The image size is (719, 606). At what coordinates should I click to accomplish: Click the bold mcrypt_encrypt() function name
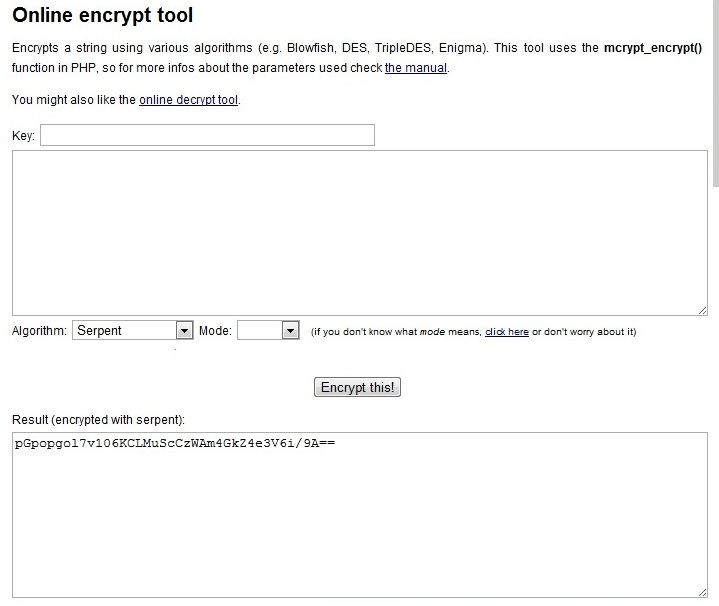[653, 48]
